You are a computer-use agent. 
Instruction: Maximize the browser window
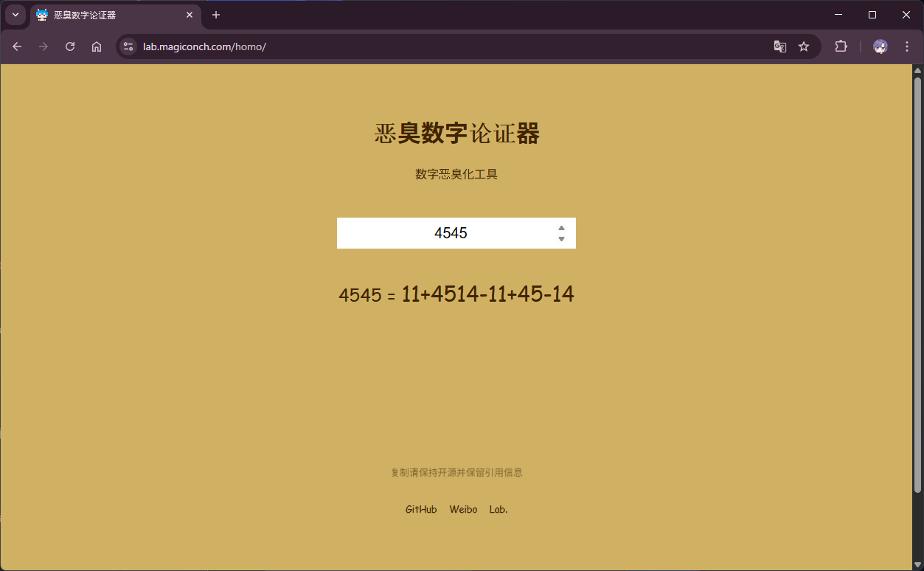point(872,15)
